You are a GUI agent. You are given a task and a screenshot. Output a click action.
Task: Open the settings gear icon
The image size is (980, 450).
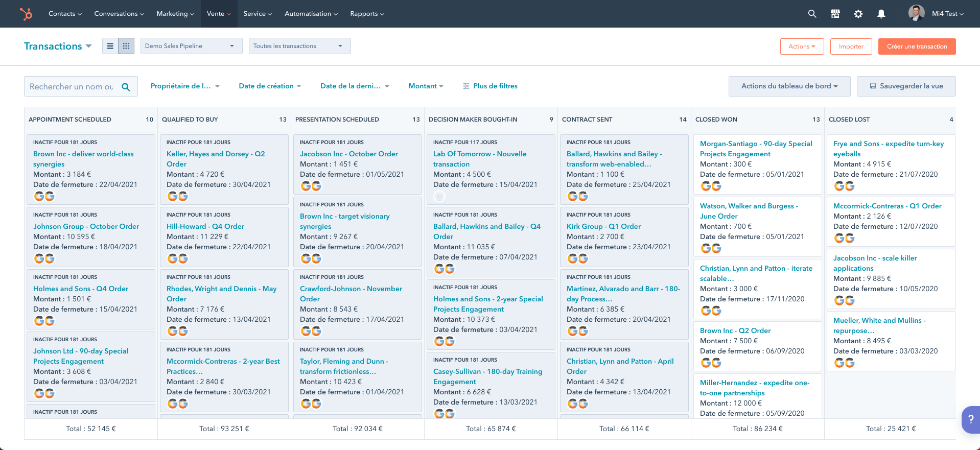point(858,14)
